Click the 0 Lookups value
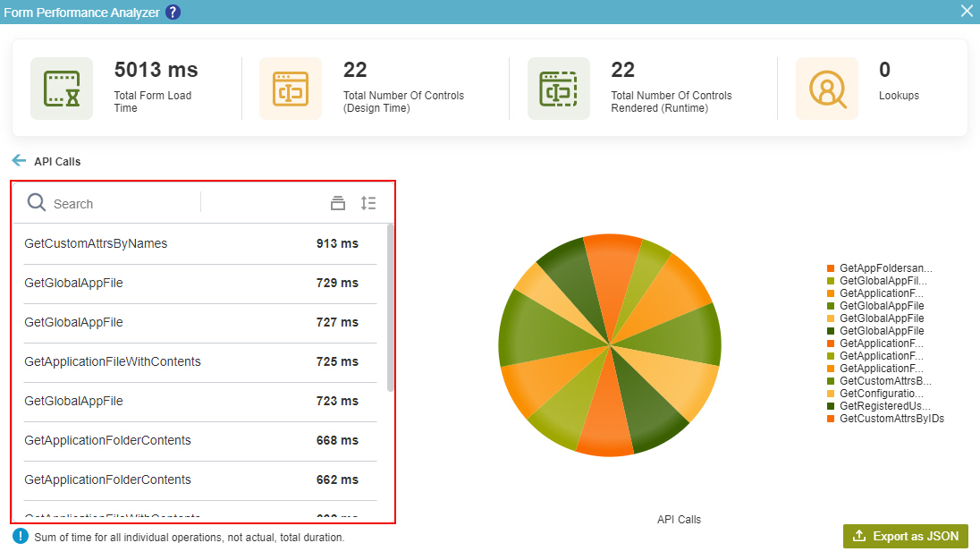 coord(884,70)
